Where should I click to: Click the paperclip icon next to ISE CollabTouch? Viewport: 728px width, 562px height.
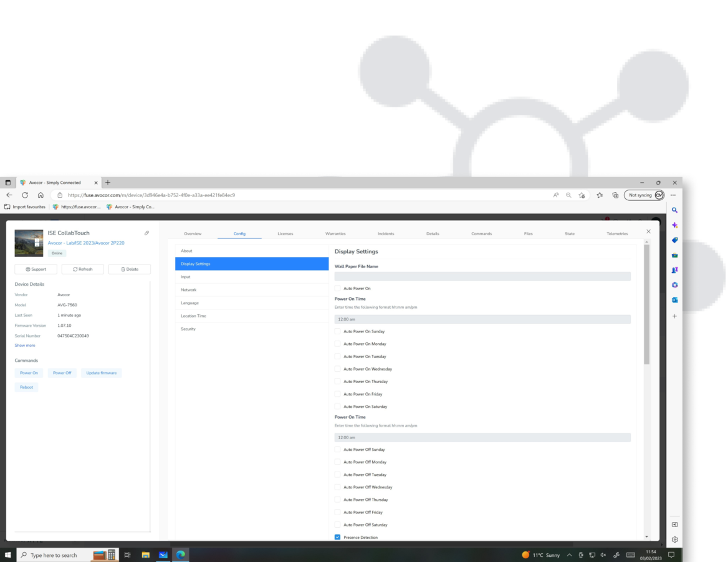146,232
